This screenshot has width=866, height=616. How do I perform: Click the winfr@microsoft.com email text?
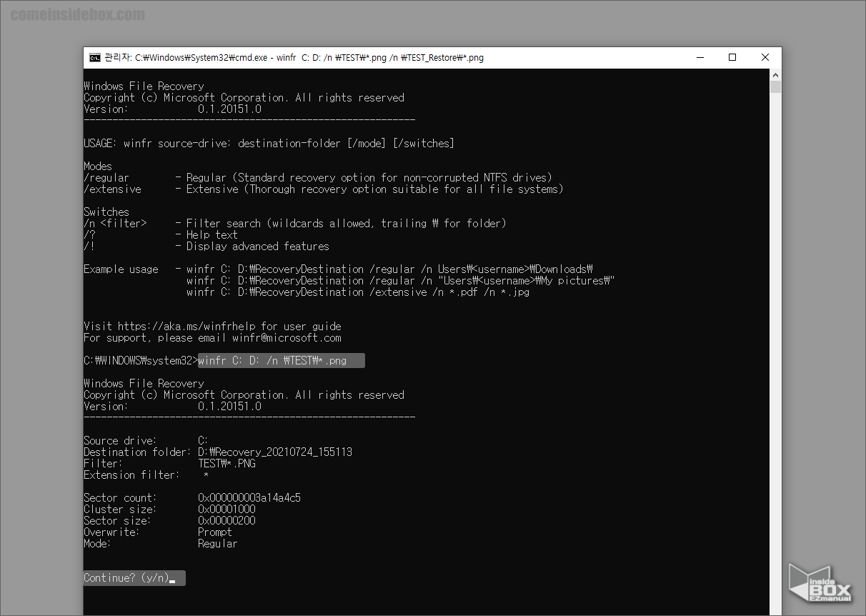tap(287, 338)
